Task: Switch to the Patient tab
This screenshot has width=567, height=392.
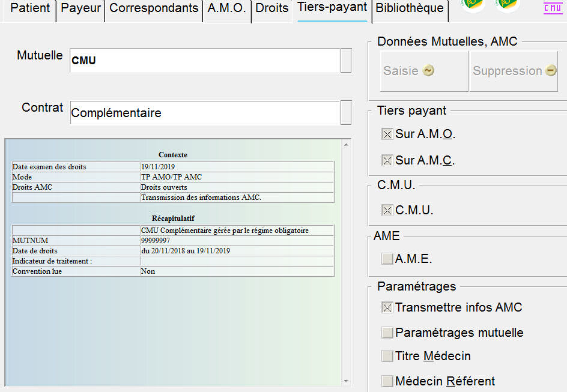Action: pyautogui.click(x=30, y=9)
